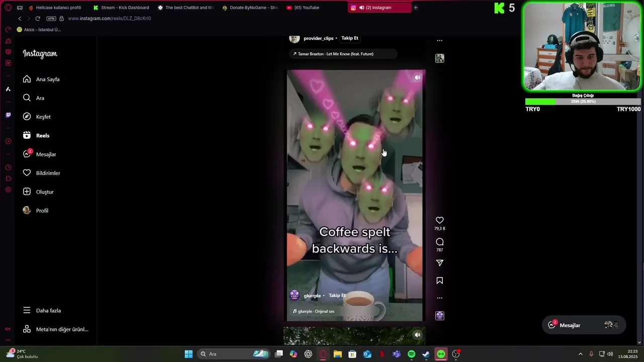Open Opera sidebar settings gear

(x=8, y=190)
